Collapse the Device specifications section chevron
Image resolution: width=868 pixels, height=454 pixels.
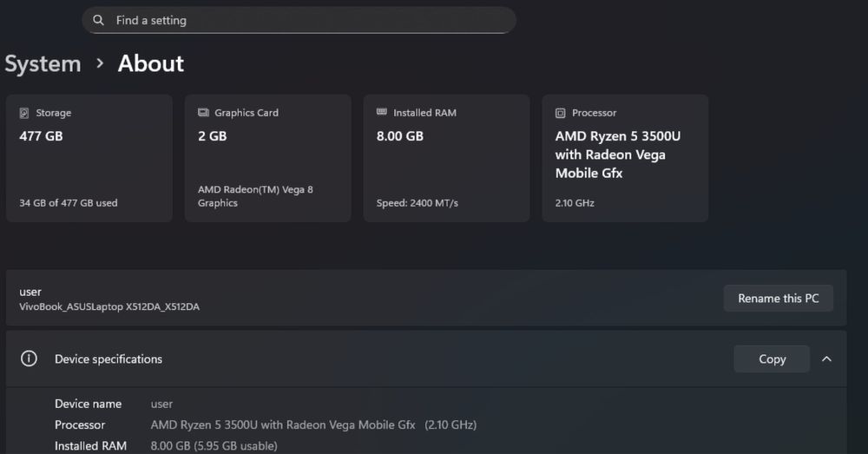click(826, 359)
